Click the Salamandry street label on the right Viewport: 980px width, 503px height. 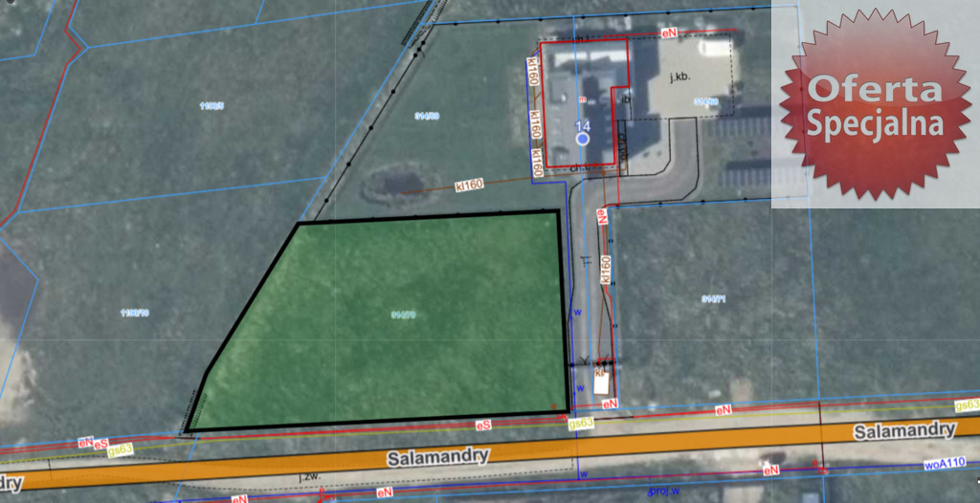click(x=904, y=431)
